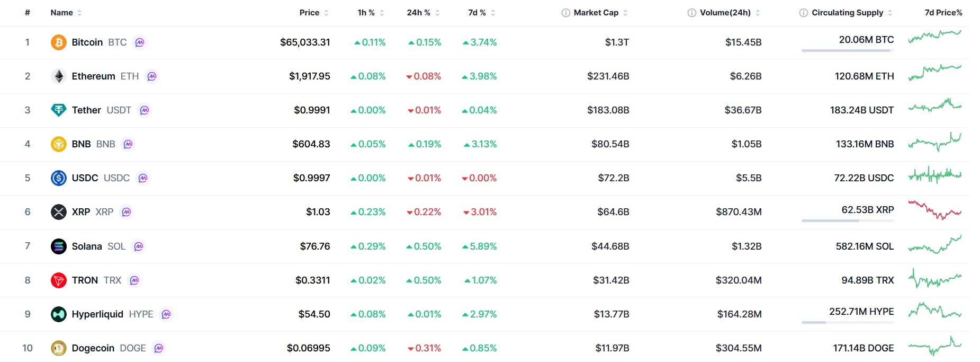Image resolution: width=980 pixels, height=362 pixels.
Task: Click the BNB coin logo
Action: click(58, 144)
